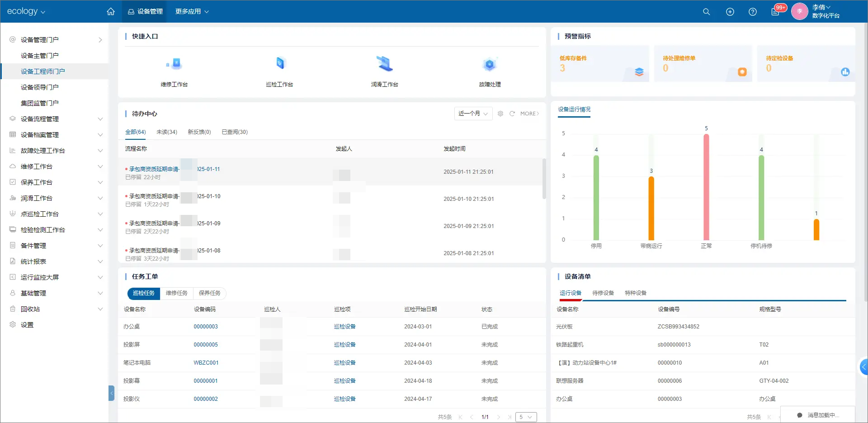
Task: Open the 近一个月 time range dropdown
Action: tap(473, 114)
